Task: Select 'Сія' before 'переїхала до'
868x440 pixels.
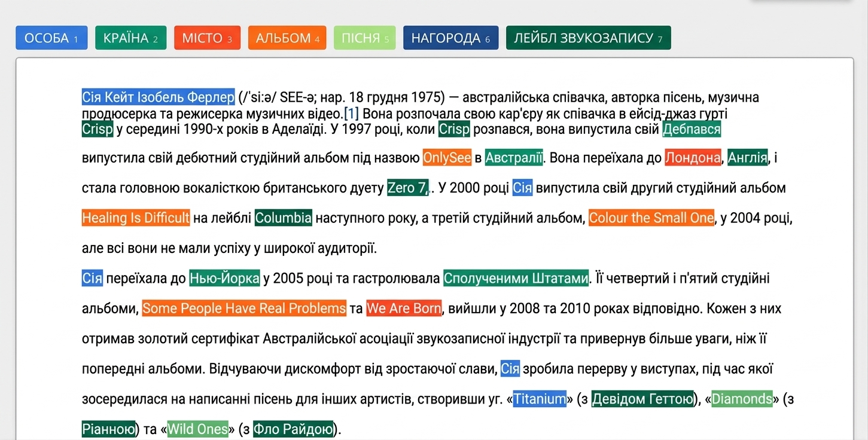Action: (x=92, y=278)
